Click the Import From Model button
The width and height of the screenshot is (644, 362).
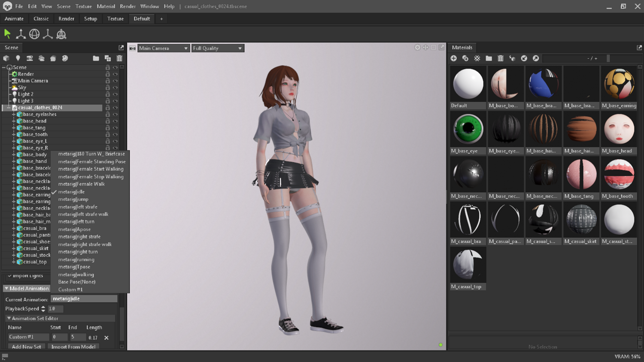click(73, 347)
